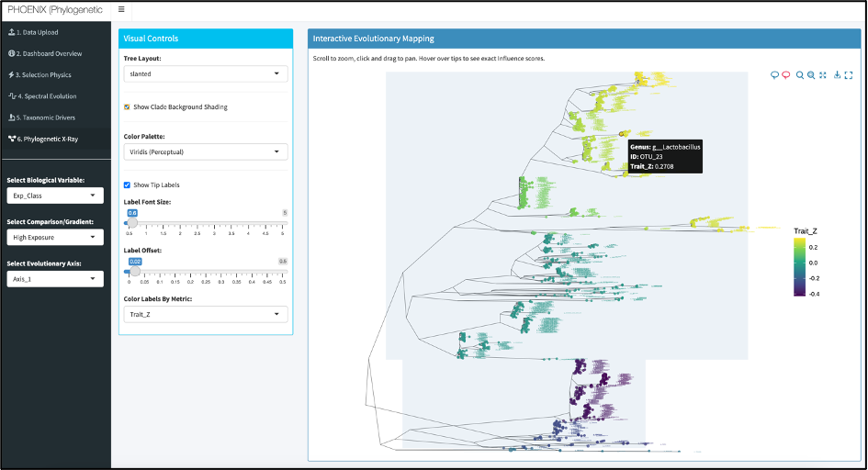Click the plain magnifier zoom icon
The image size is (868, 470).
click(800, 75)
